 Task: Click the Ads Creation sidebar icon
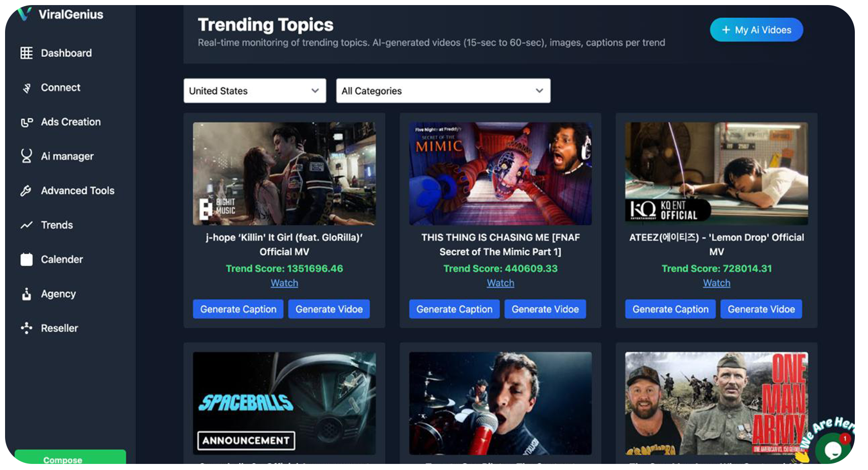point(26,122)
